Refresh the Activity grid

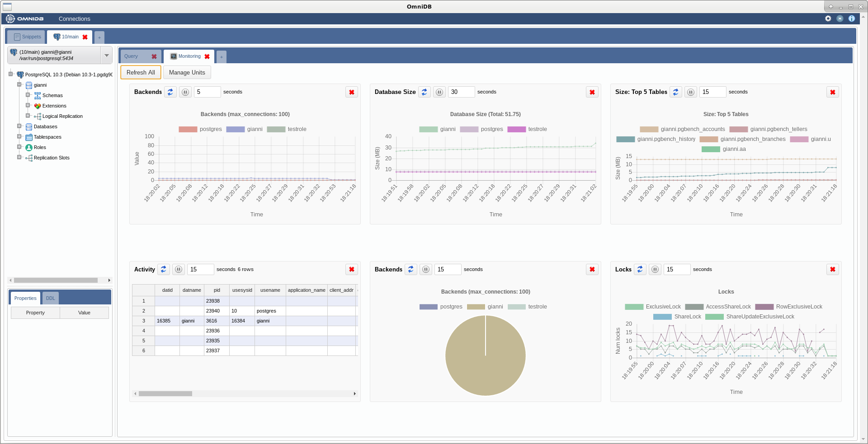164,270
